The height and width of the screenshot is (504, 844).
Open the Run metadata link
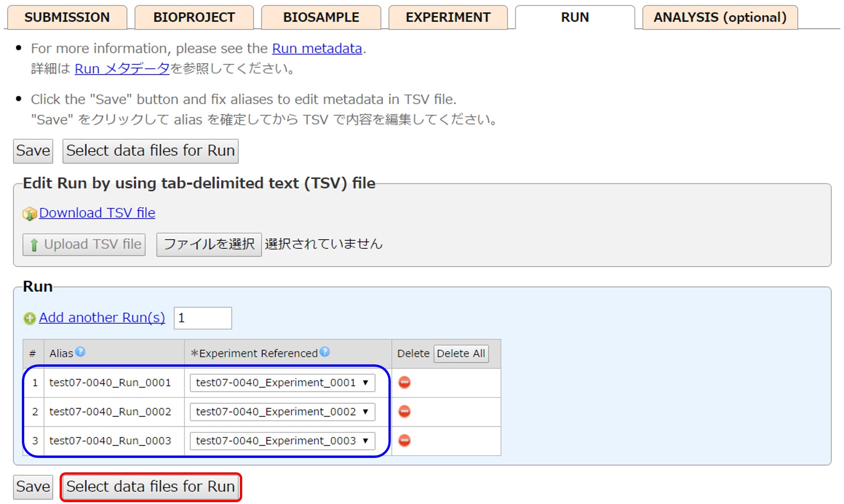pyautogui.click(x=317, y=48)
